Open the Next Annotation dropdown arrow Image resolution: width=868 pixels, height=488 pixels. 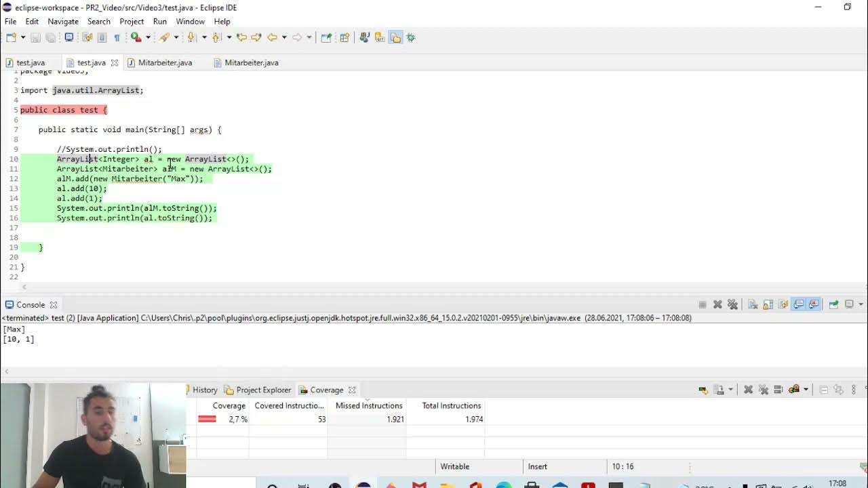point(204,38)
